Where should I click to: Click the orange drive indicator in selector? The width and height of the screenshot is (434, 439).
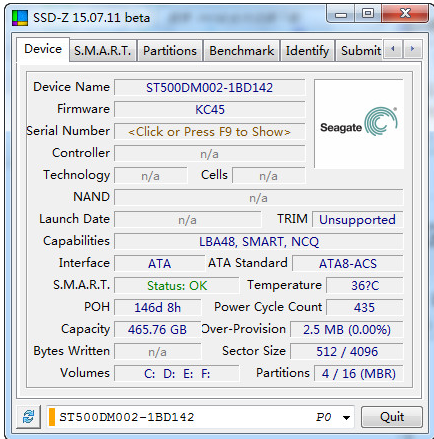(x=52, y=417)
